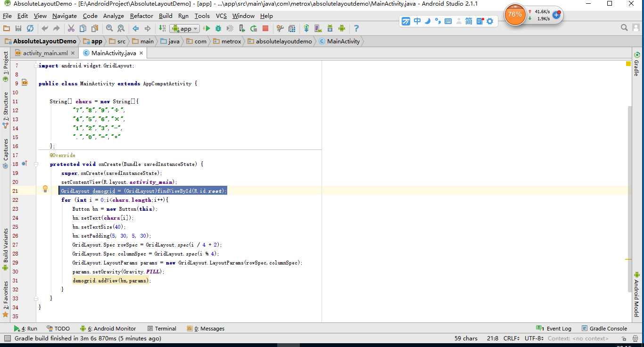Click the lightbulb intention icon on line 21
Screen dimensions: 644x347
pos(45,189)
